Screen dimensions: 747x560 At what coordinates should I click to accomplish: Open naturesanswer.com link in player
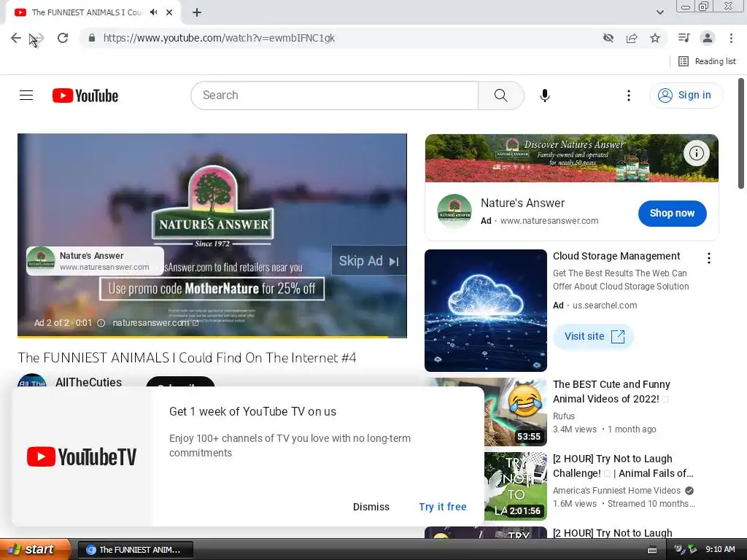click(155, 323)
